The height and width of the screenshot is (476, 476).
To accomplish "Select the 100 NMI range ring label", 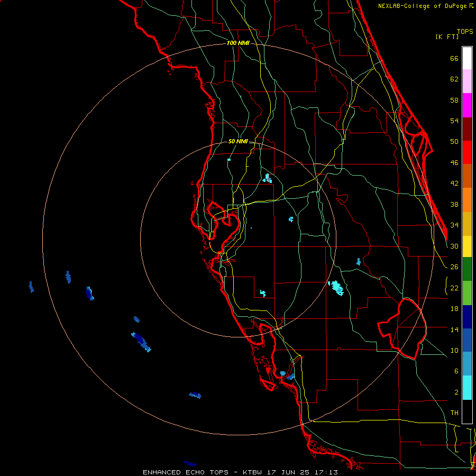I will click(x=238, y=43).
